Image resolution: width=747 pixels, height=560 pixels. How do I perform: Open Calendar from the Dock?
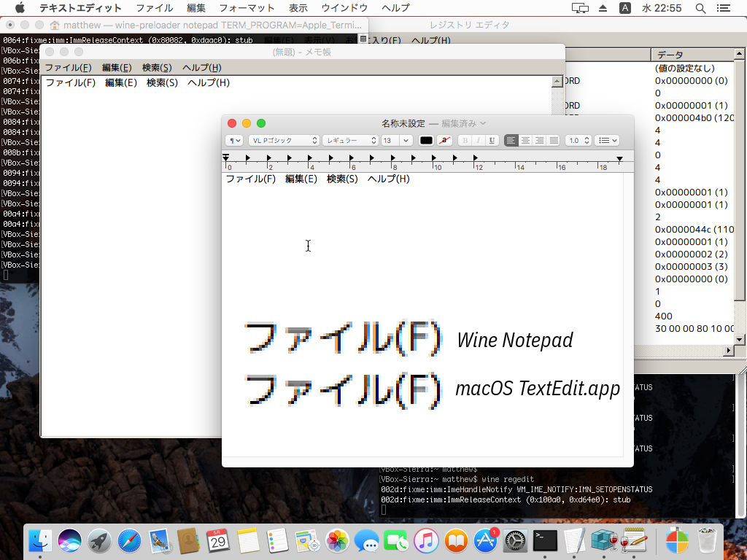(218, 540)
